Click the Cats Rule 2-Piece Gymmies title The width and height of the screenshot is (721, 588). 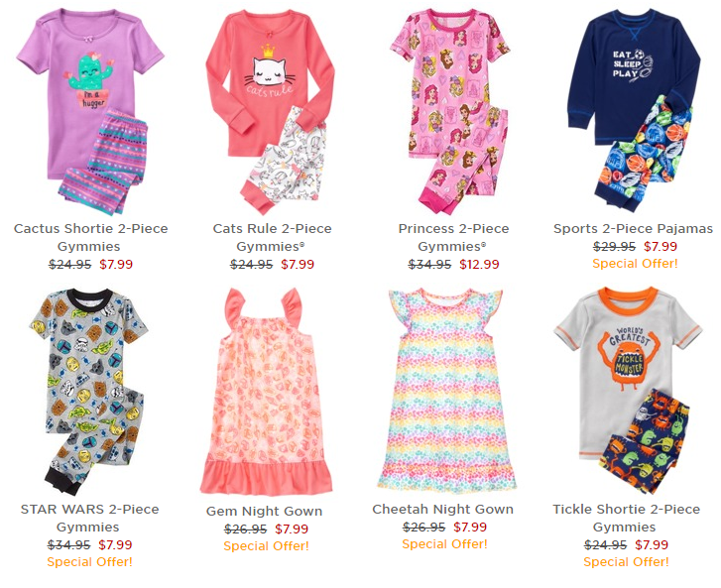[272, 237]
